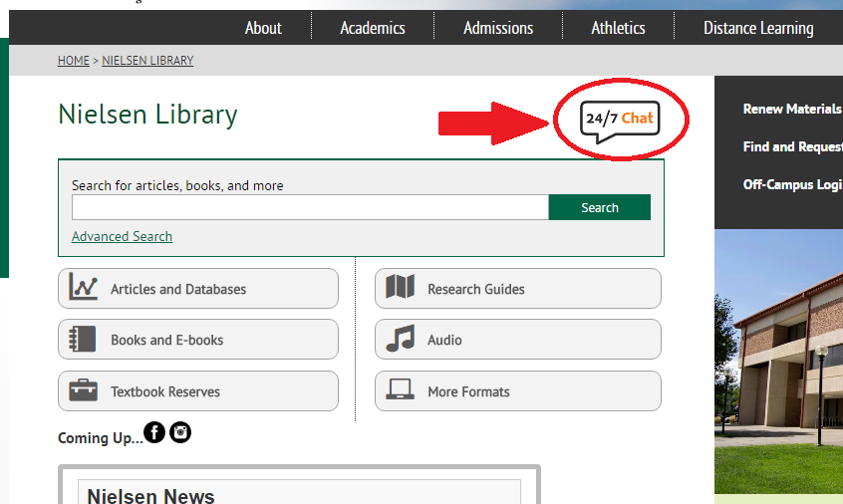Open the Academics menu
This screenshot has width=843, height=504.
[373, 28]
